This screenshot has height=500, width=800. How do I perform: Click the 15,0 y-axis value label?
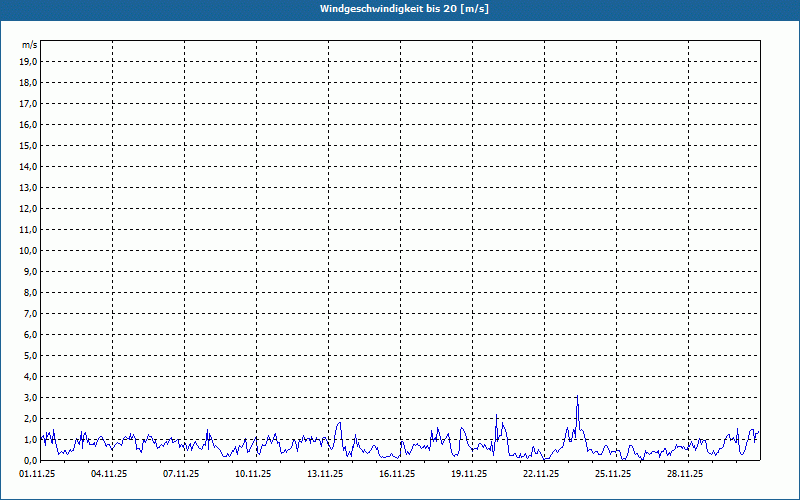pos(29,145)
